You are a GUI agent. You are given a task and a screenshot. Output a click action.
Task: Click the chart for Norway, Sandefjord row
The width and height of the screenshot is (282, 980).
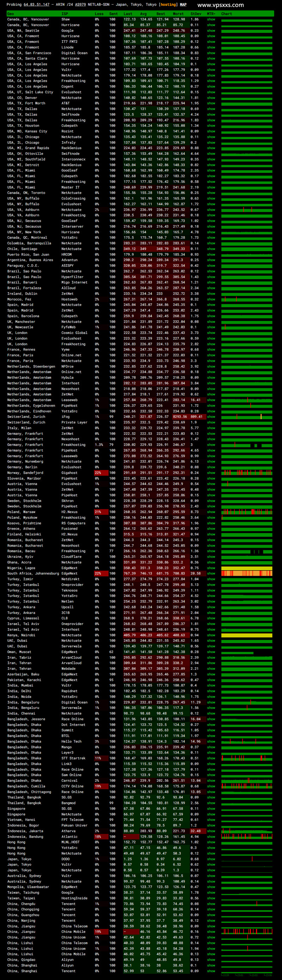click(247, 473)
